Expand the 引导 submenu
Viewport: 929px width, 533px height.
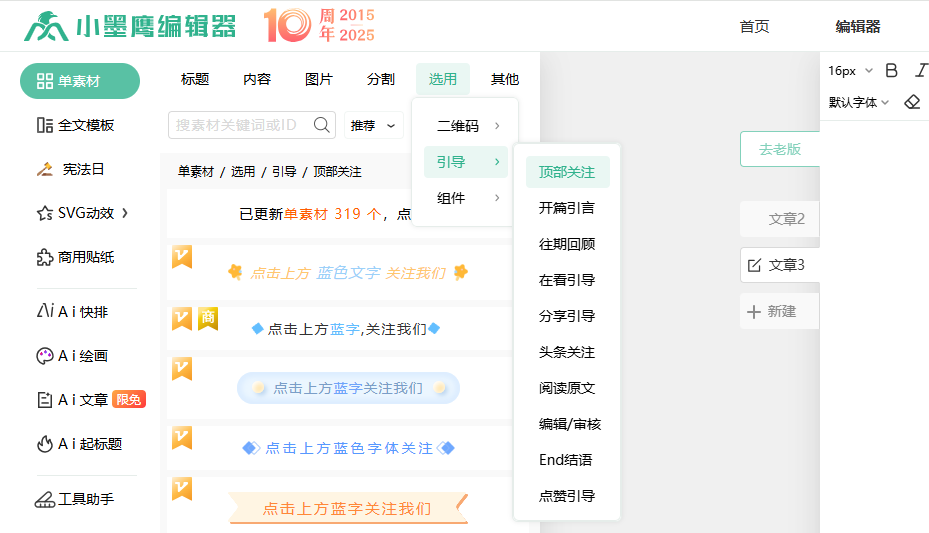click(x=466, y=162)
